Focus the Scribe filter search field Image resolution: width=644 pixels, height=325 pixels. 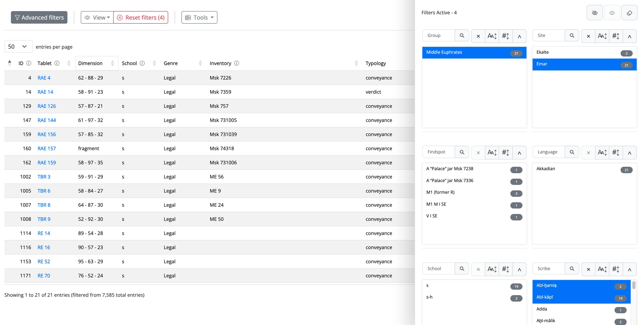pyautogui.click(x=549, y=268)
